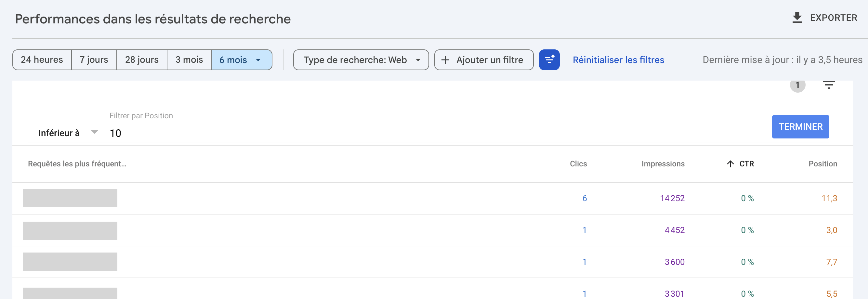Click the Impressions column header
This screenshot has width=868, height=299.
pyautogui.click(x=663, y=164)
